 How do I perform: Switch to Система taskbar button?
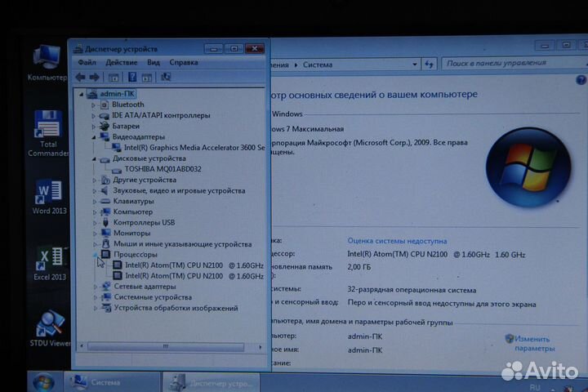(x=113, y=382)
